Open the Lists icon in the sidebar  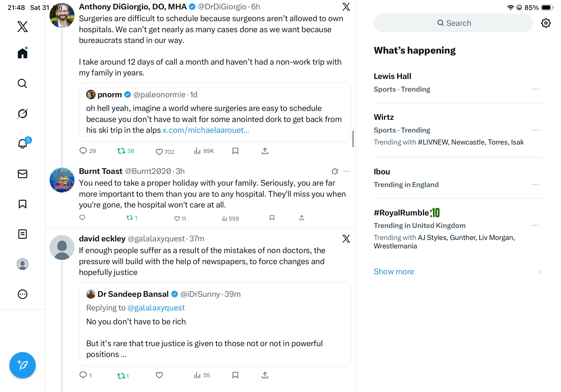point(23,234)
